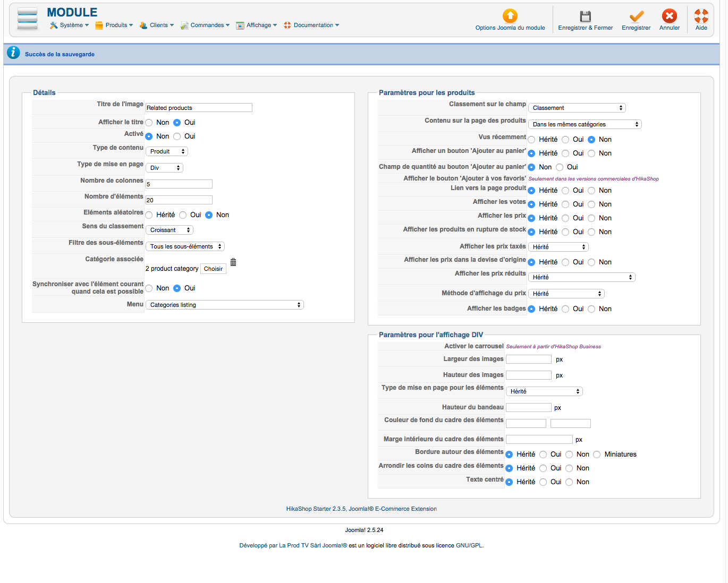Open the Type de contenu dropdown

tap(167, 151)
